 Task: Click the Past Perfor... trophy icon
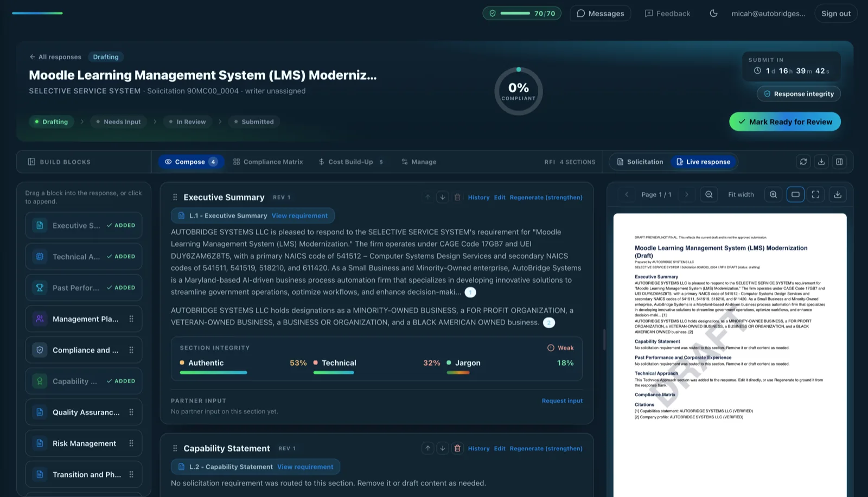pyautogui.click(x=40, y=288)
